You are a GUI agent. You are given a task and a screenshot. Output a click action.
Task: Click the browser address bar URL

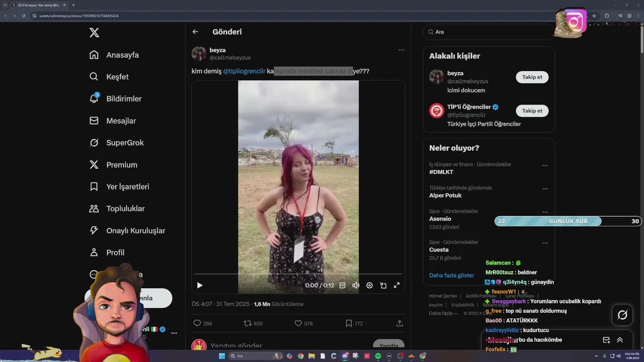coord(79,16)
